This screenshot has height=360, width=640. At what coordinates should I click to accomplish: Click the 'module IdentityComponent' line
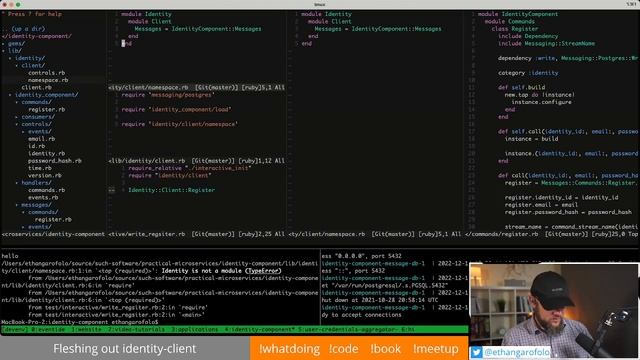518,14
